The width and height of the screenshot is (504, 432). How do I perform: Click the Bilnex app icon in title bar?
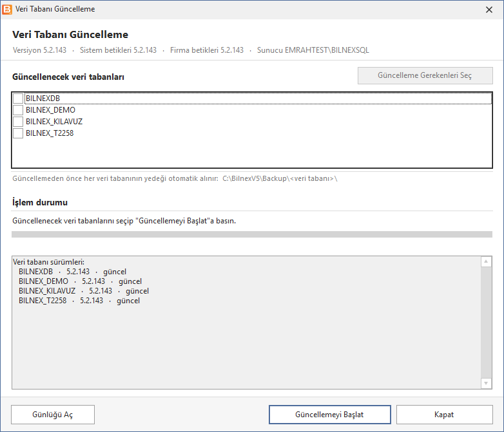tap(6, 9)
